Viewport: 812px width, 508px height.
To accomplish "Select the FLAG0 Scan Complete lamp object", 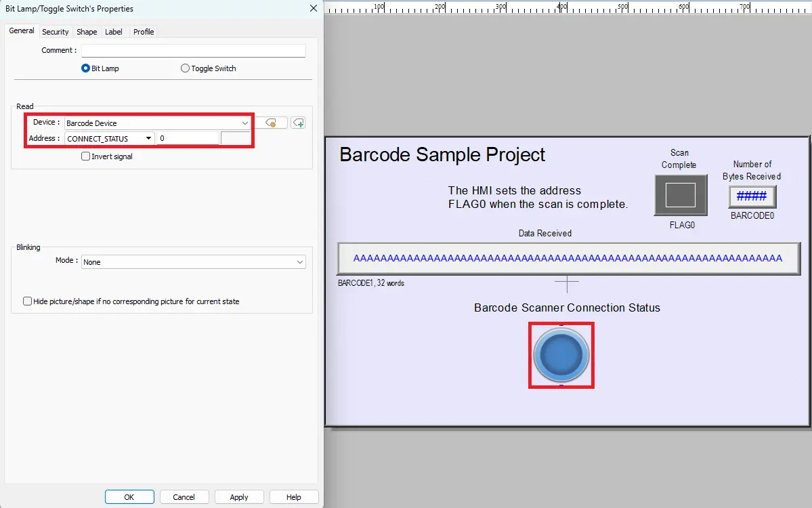I will coord(680,195).
